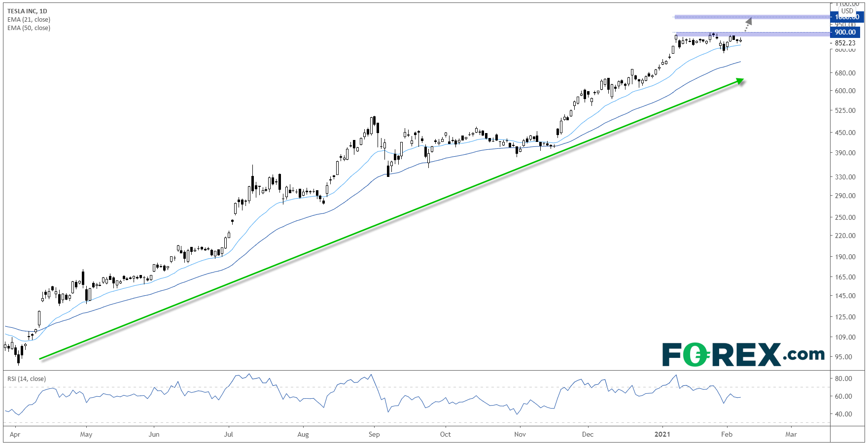Click the Dec label on time axis
Screen dimensions: 868x447
pyautogui.click(x=588, y=435)
